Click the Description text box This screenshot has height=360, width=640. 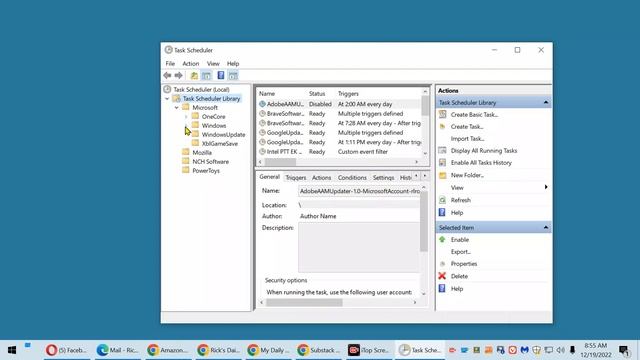358,247
